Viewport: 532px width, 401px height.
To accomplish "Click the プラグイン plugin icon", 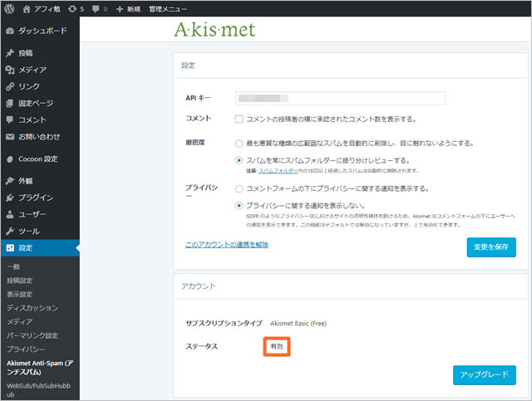I will pyautogui.click(x=10, y=198).
